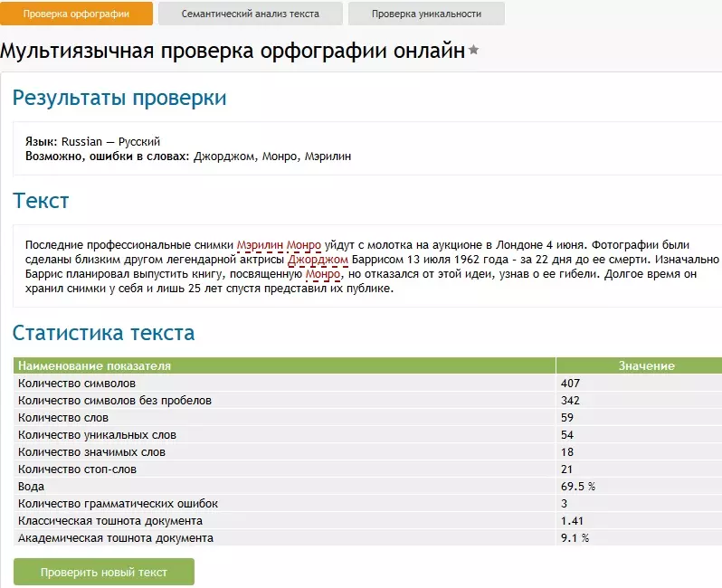Click Джорджом in the error words list

pos(224,156)
